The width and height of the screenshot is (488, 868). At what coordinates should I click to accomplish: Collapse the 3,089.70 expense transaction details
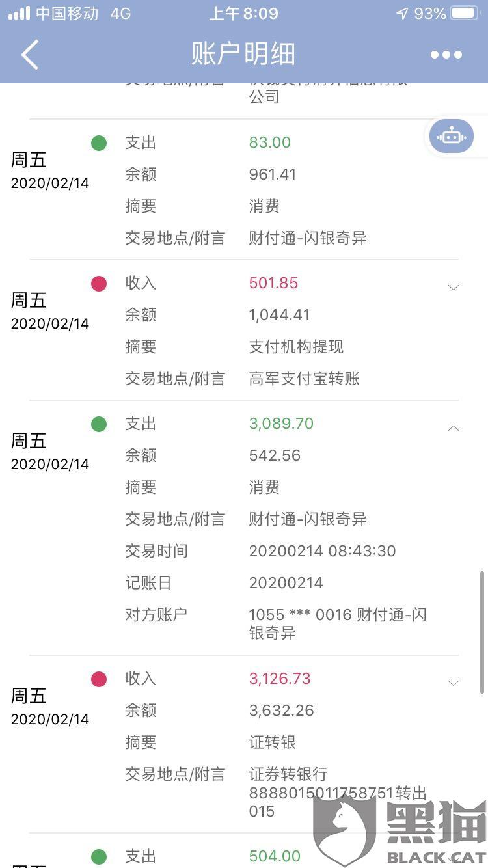[454, 427]
